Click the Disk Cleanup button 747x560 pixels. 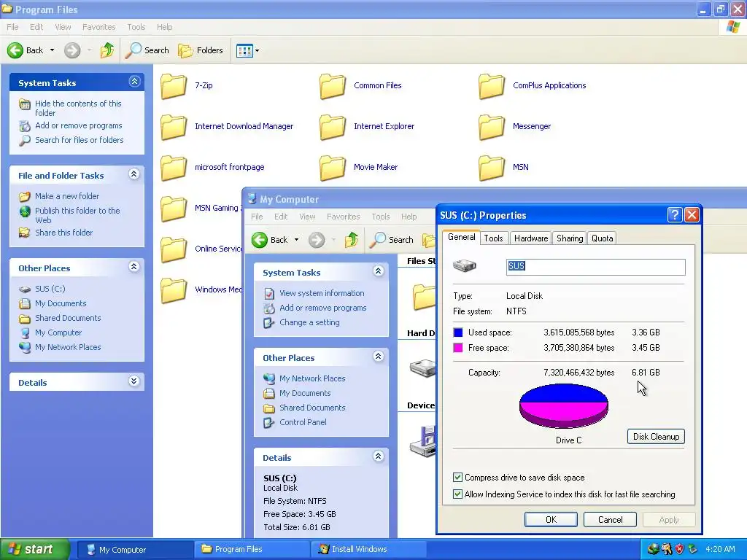656,437
